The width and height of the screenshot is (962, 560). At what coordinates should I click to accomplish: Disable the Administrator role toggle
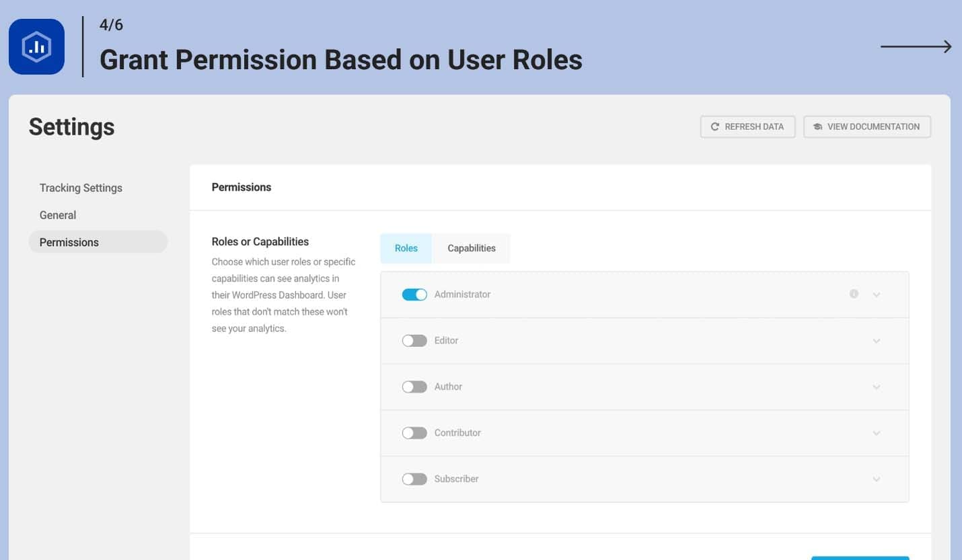[414, 294]
